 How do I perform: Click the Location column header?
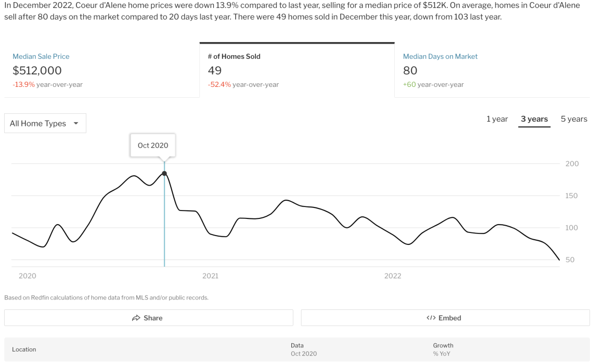[24, 349]
